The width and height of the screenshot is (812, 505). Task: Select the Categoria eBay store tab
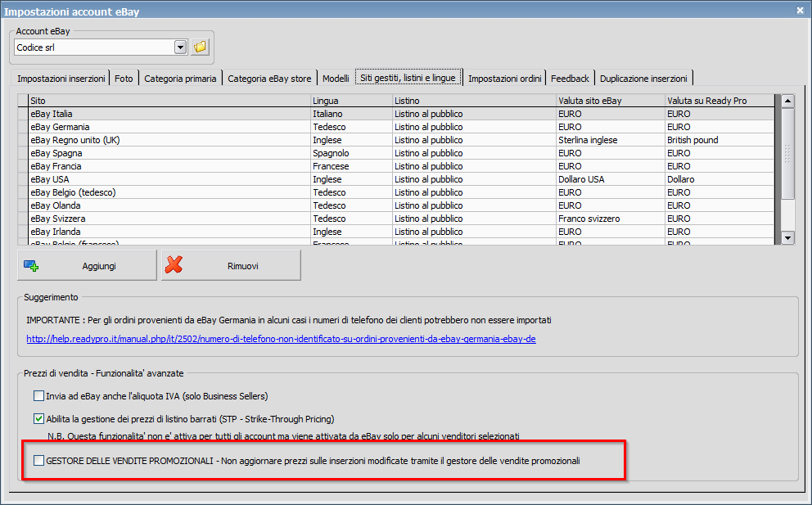coord(269,79)
